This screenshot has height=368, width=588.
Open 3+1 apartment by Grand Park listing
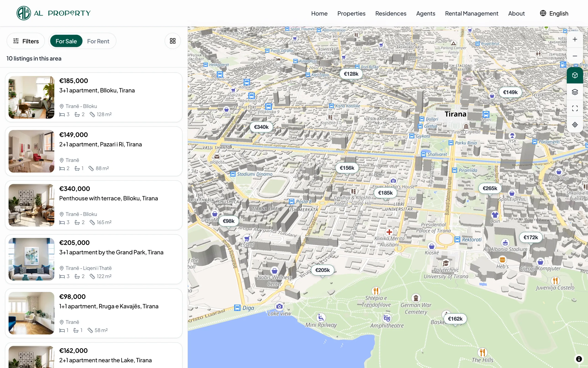[x=93, y=259]
